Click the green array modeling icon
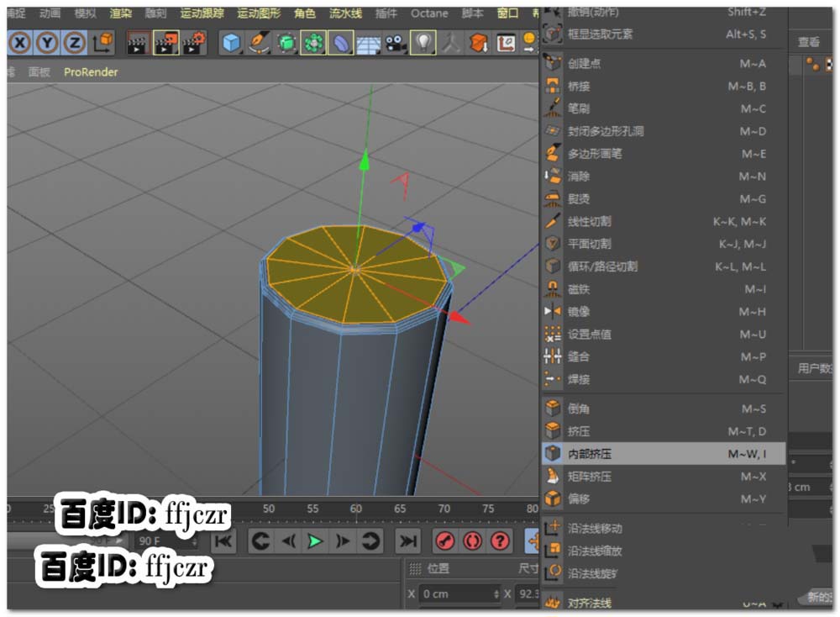 point(314,43)
